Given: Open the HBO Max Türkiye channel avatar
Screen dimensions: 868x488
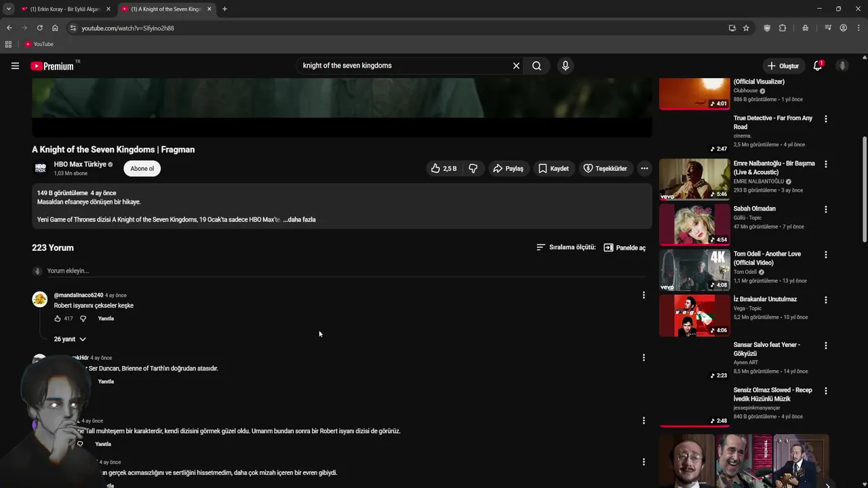Looking at the screenshot, I should point(40,168).
